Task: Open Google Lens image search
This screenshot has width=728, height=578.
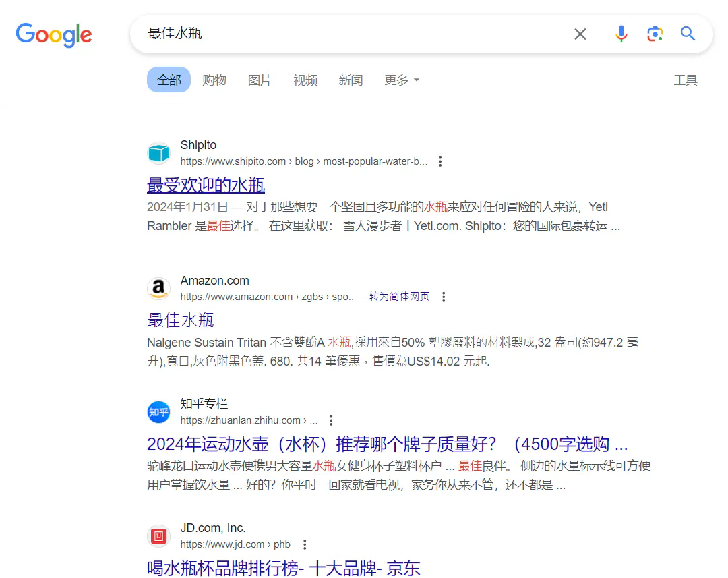Action: pos(655,34)
